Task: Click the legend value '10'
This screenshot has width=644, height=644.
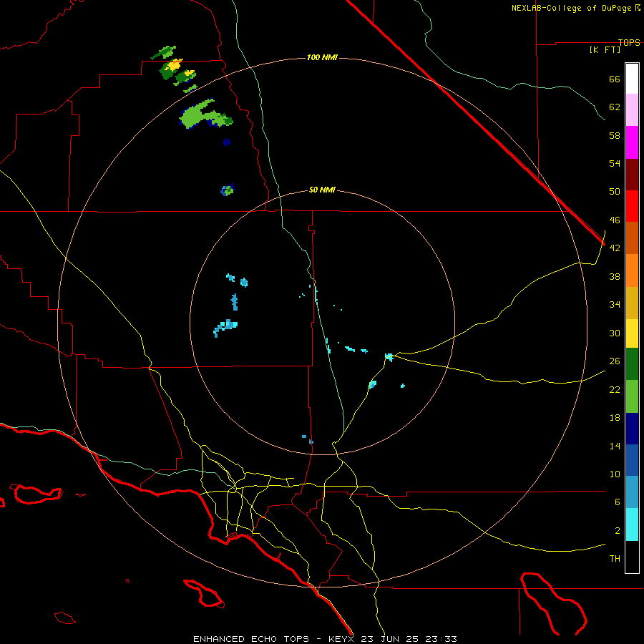Action: (x=615, y=474)
